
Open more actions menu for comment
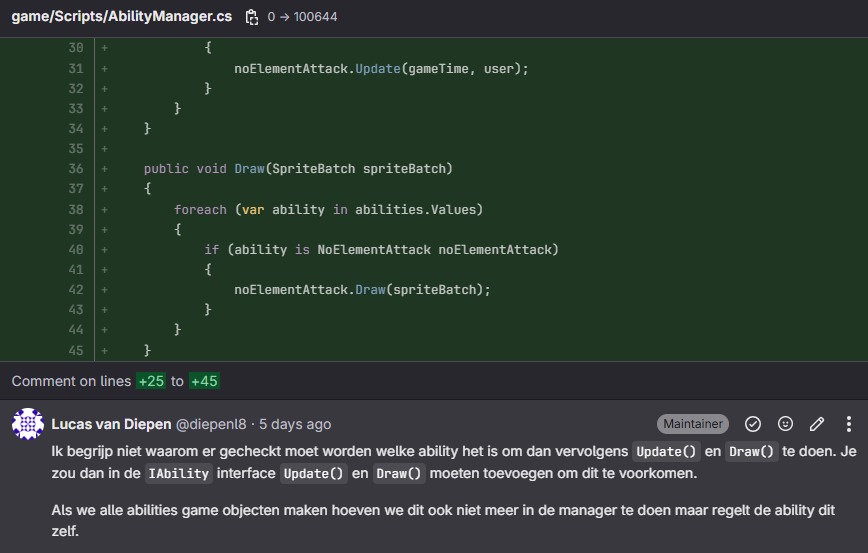[849, 424]
